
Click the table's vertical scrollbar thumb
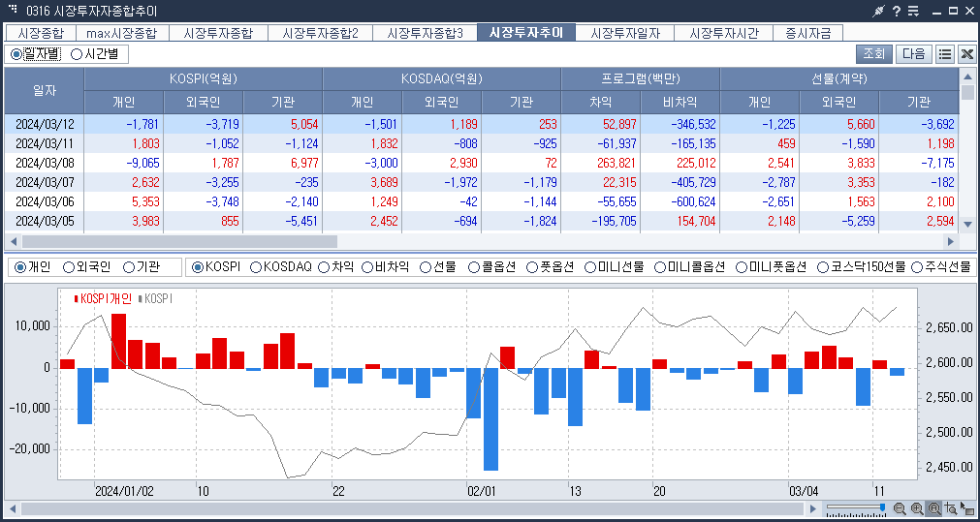pyautogui.click(x=967, y=92)
